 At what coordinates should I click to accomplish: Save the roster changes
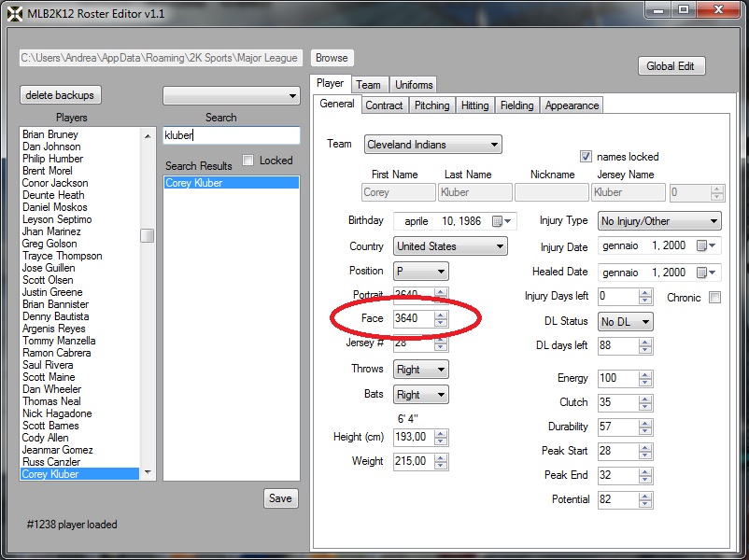(280, 498)
